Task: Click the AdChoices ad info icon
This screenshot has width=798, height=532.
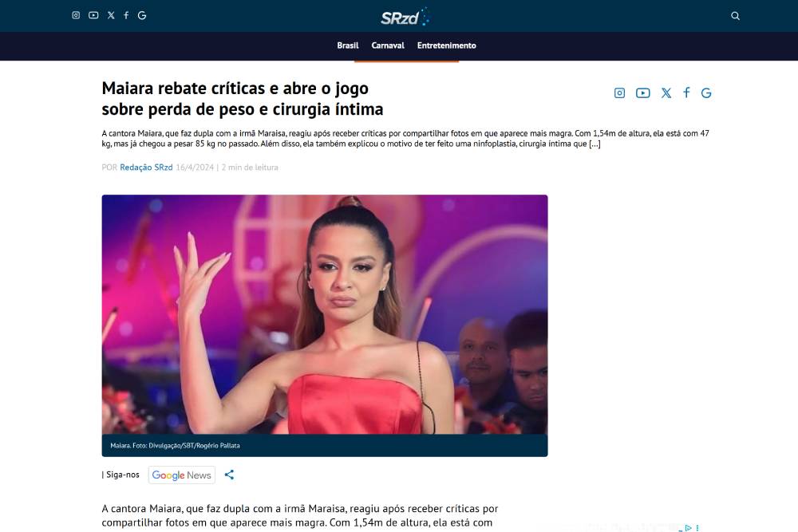Action: [x=688, y=528]
